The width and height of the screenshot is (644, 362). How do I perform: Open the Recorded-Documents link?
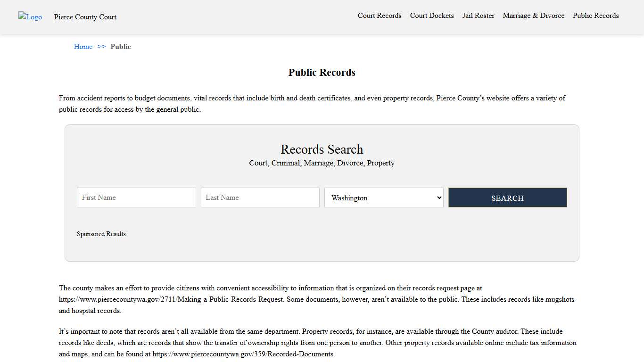click(x=242, y=354)
